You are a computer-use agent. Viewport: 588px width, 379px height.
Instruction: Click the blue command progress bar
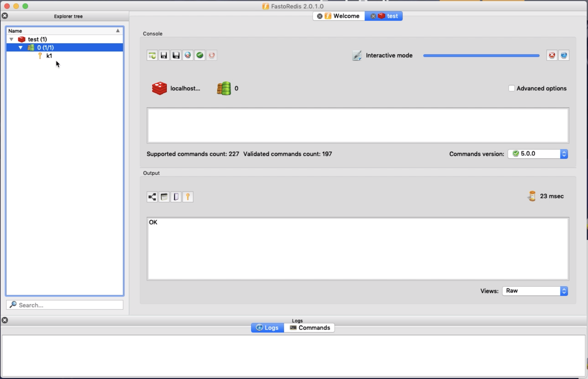[481, 56]
